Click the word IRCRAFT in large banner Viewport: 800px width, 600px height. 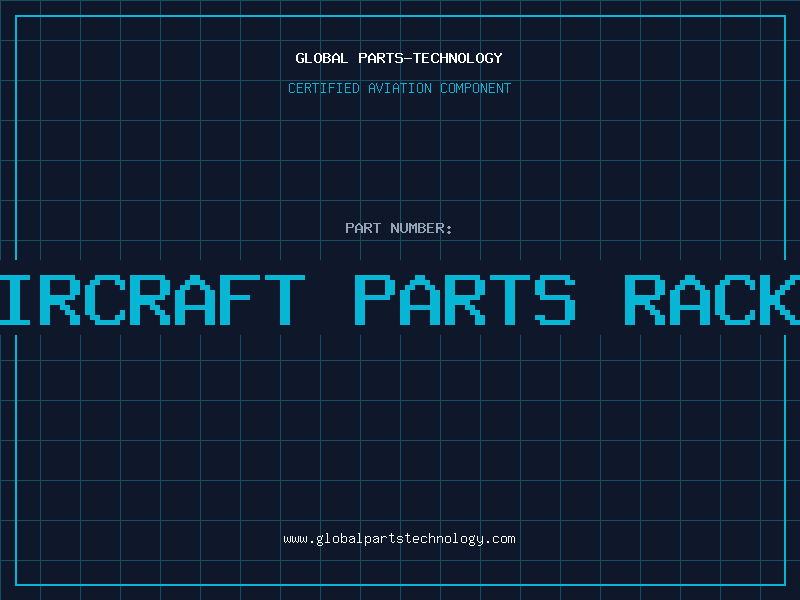coord(150,299)
